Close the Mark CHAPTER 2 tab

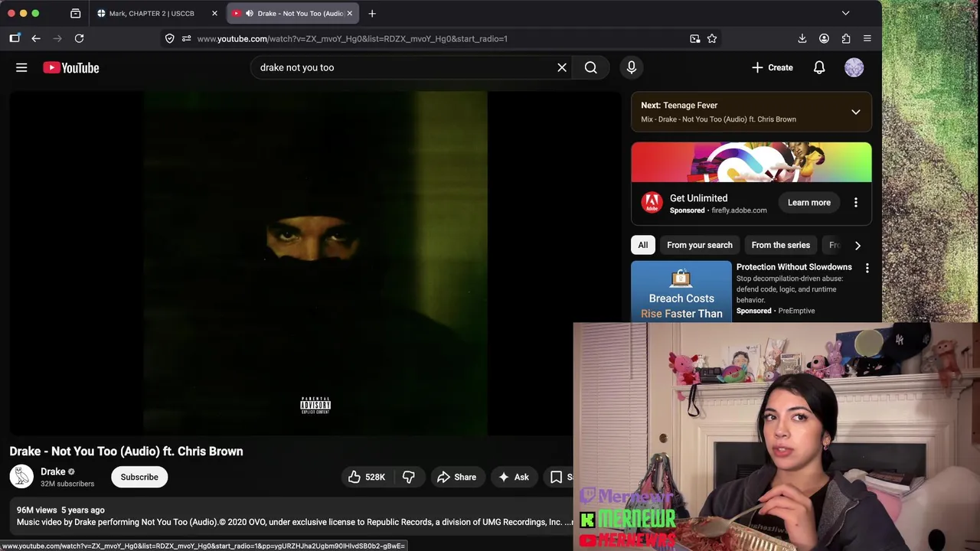coord(214,13)
